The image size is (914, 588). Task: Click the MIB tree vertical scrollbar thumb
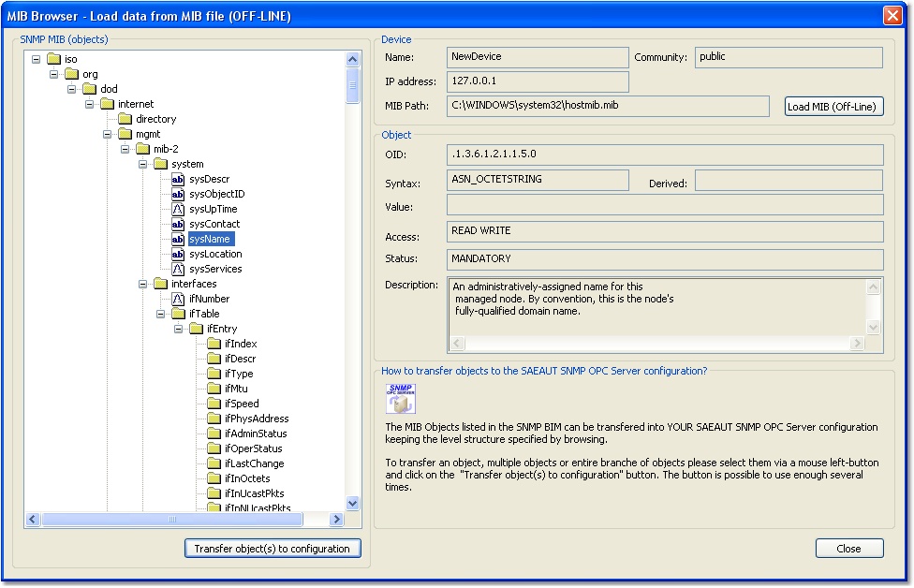point(352,85)
